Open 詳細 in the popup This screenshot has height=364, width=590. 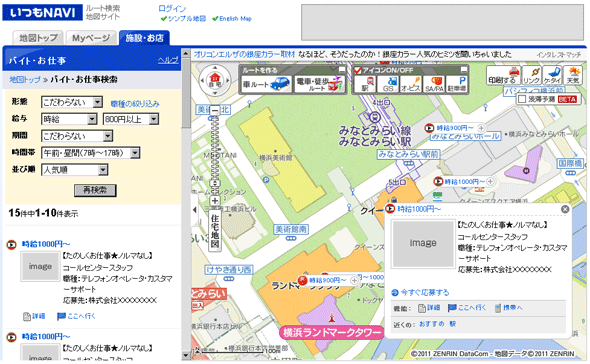pos(429,308)
